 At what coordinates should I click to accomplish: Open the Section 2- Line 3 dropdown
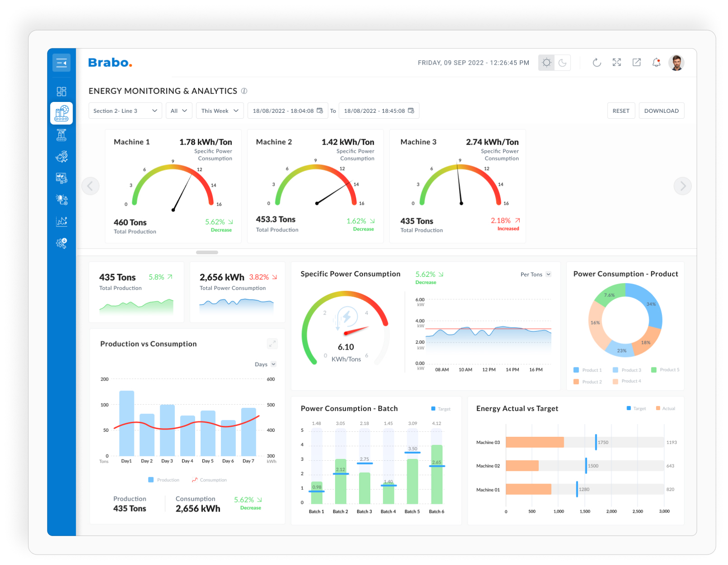[125, 111]
